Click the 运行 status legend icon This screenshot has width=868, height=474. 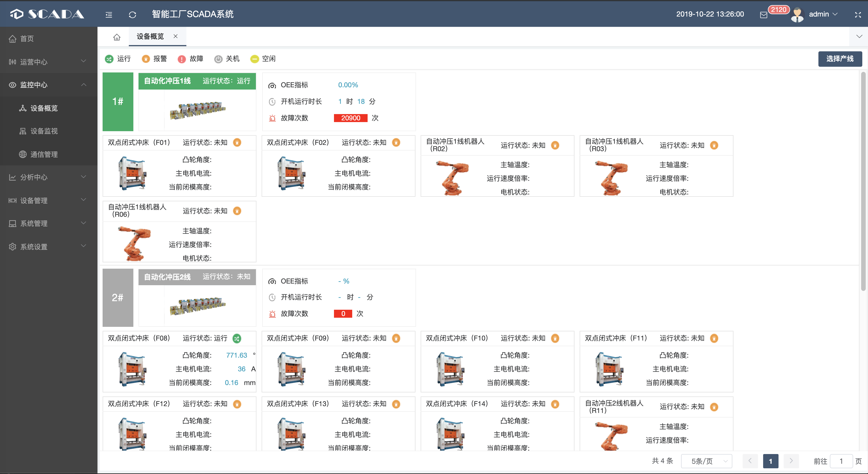tap(109, 59)
